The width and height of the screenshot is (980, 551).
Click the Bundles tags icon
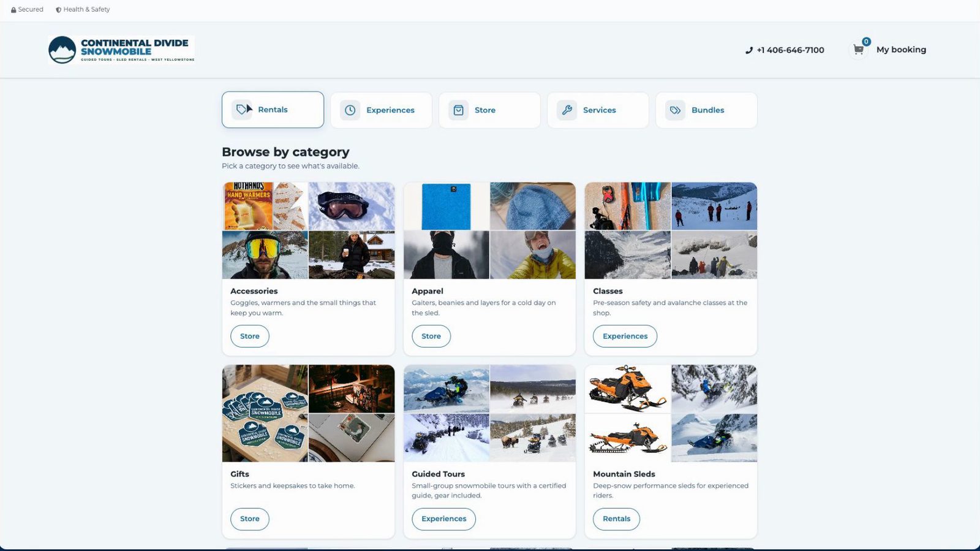click(675, 110)
